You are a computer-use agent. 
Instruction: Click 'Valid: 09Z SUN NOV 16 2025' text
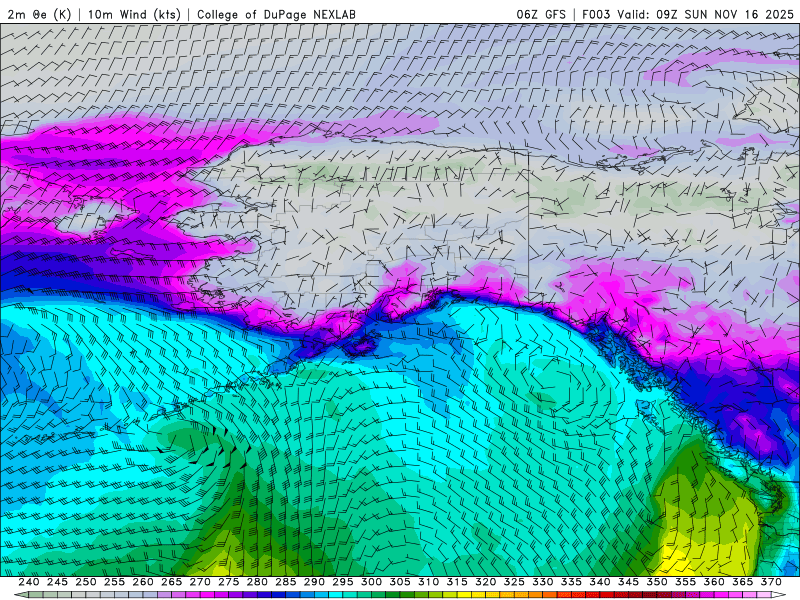coord(706,15)
